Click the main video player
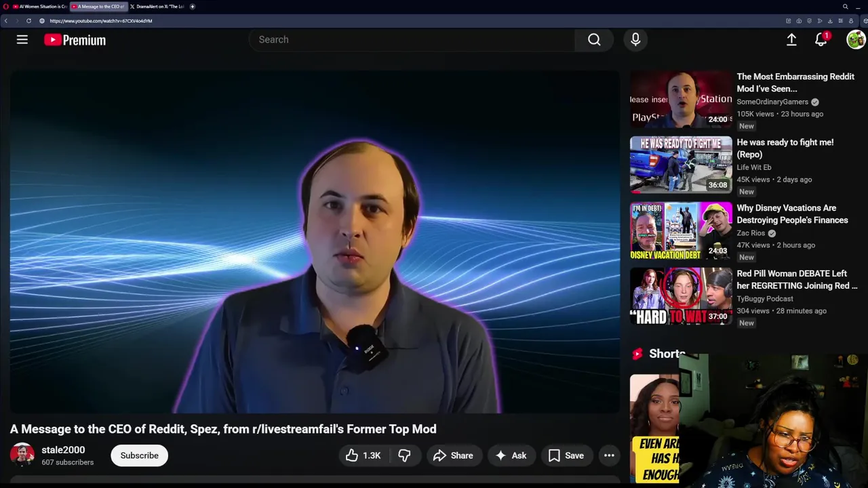This screenshot has width=868, height=488. click(315, 242)
